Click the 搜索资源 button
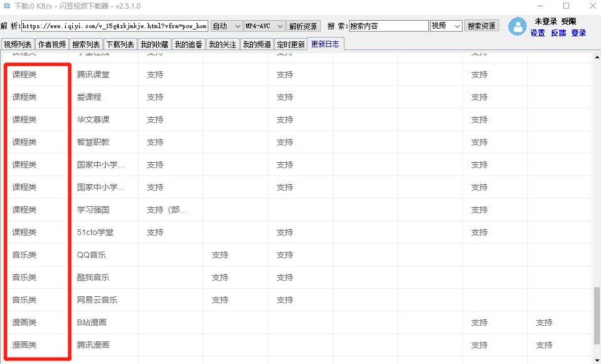The width and height of the screenshot is (601, 364). coord(481,26)
